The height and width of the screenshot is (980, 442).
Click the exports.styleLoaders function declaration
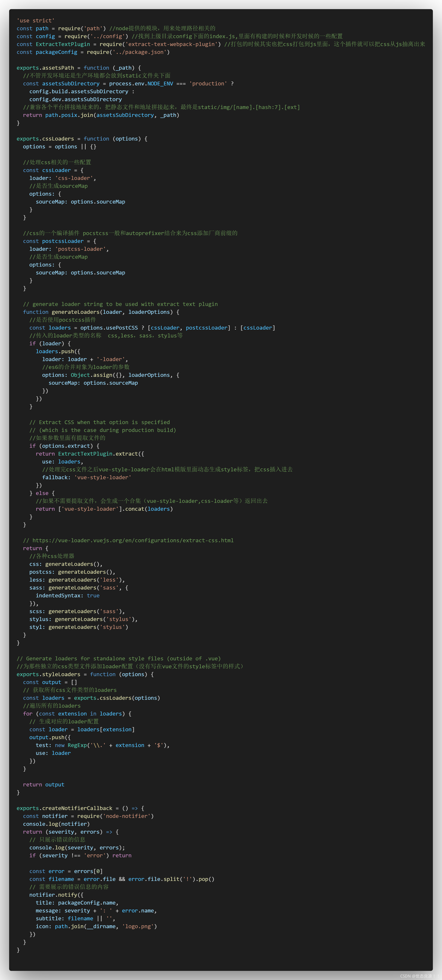click(x=85, y=674)
